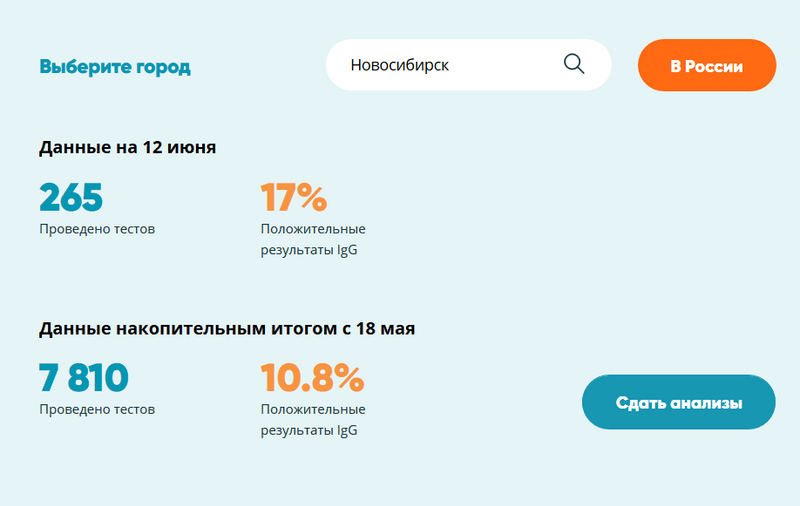Click the "с 18 мая" date text
Screen dimensions: 800x506
coord(378,329)
